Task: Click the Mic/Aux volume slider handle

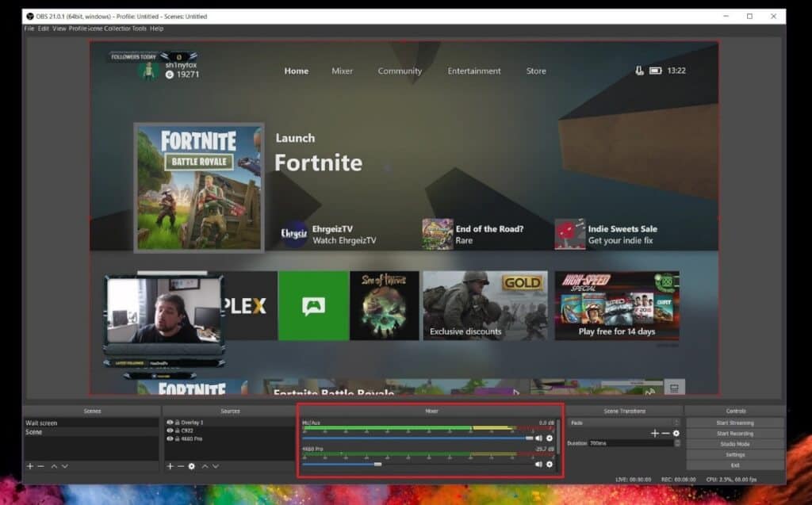Action: pyautogui.click(x=529, y=438)
